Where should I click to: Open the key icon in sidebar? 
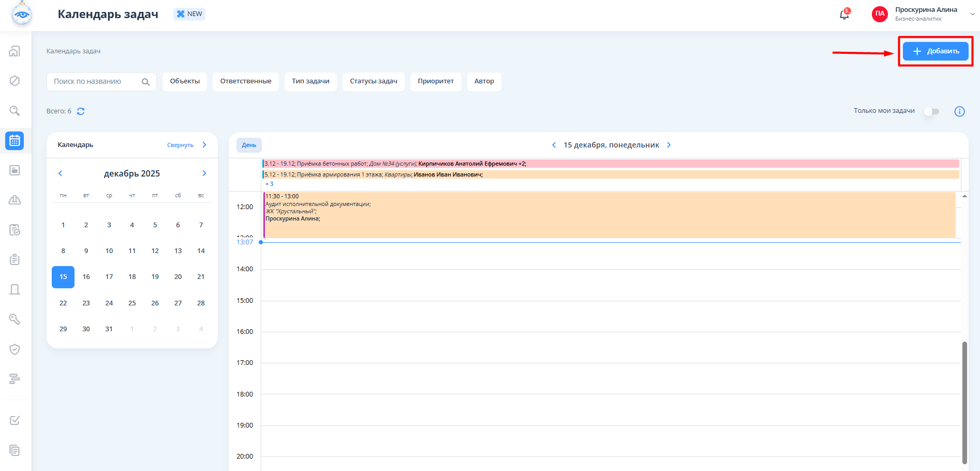(x=14, y=319)
